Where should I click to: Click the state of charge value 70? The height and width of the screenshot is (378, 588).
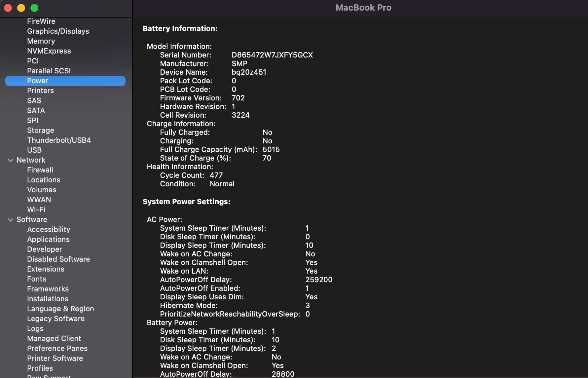(267, 158)
